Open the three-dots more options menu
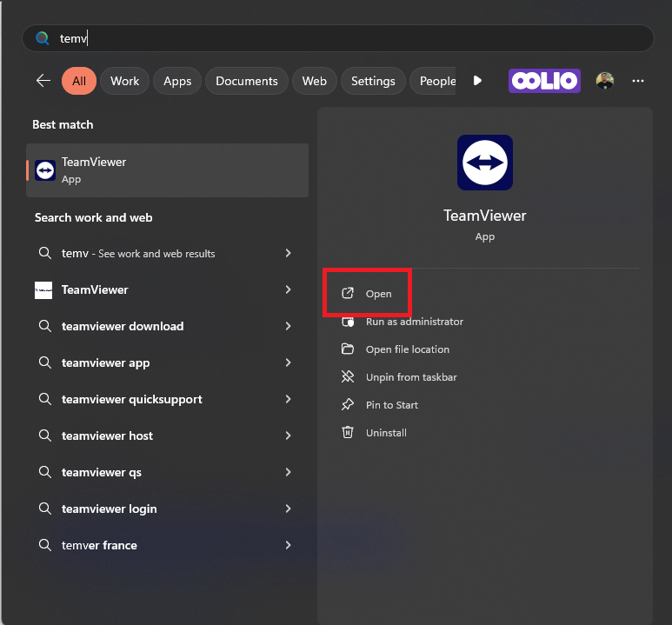The image size is (672, 625). coord(638,81)
